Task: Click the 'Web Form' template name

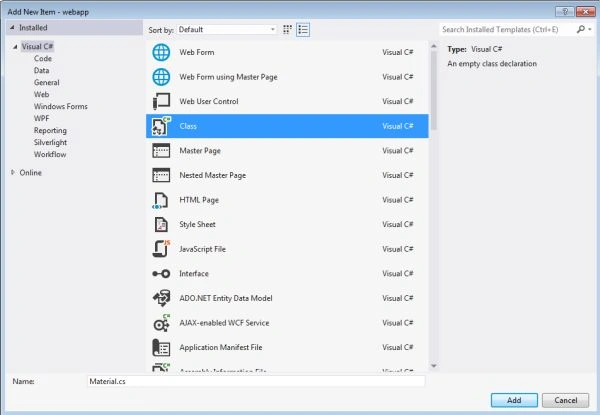Action: 197,52
